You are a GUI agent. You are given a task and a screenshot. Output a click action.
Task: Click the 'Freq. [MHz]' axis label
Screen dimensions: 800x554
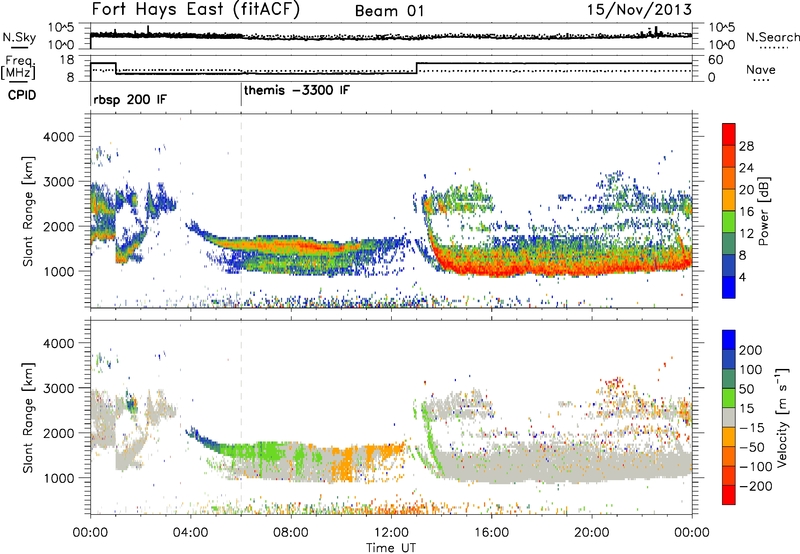click(18, 67)
